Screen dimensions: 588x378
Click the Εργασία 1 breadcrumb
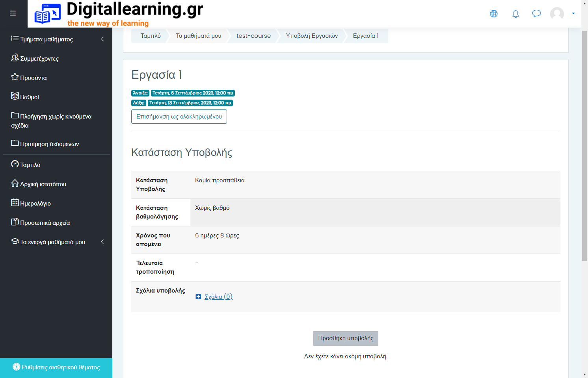pyautogui.click(x=366, y=36)
